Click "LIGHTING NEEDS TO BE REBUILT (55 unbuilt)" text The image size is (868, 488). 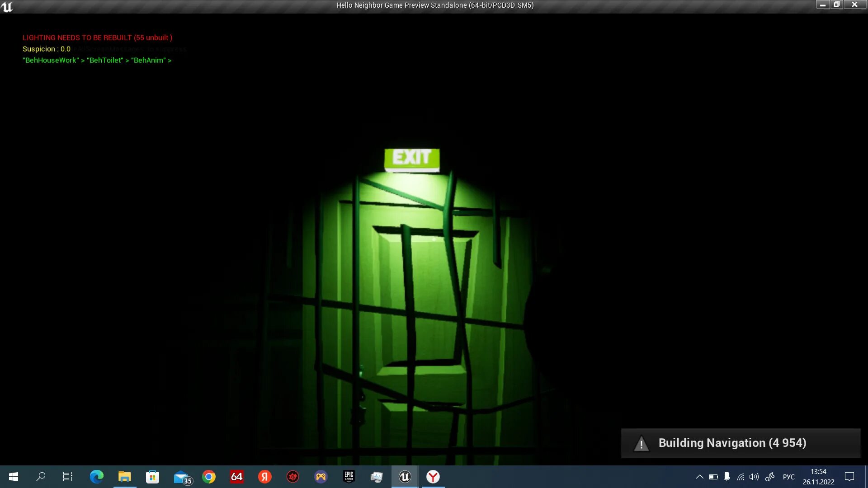tap(97, 38)
